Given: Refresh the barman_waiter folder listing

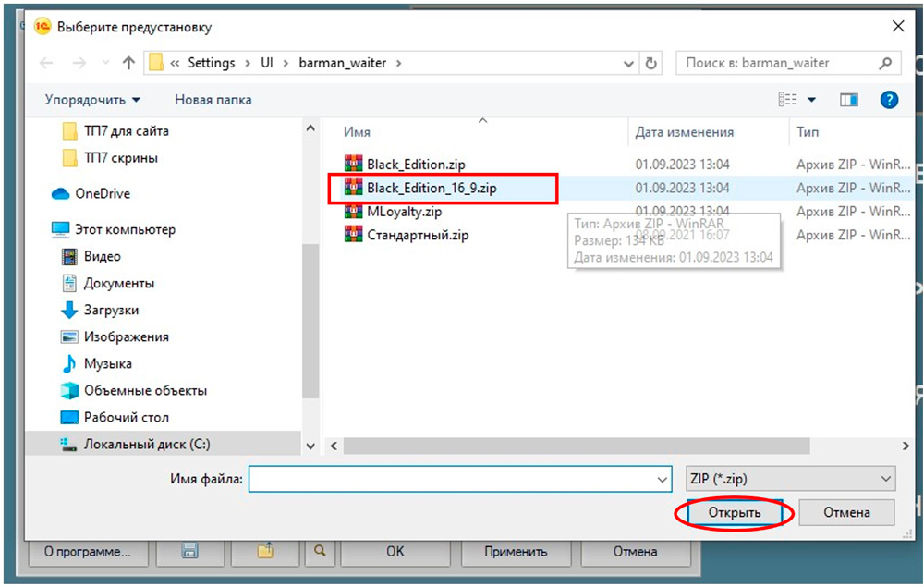Looking at the screenshot, I should 651,63.
